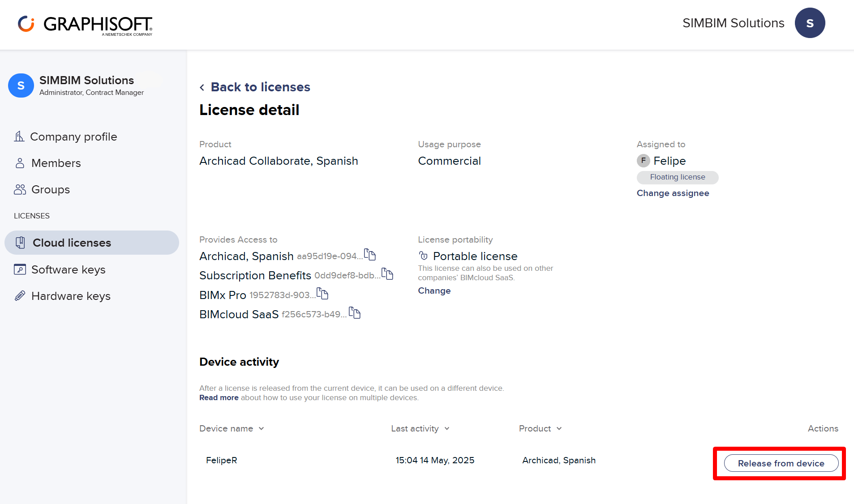Click the Felipe assignee avatar

tap(644, 161)
